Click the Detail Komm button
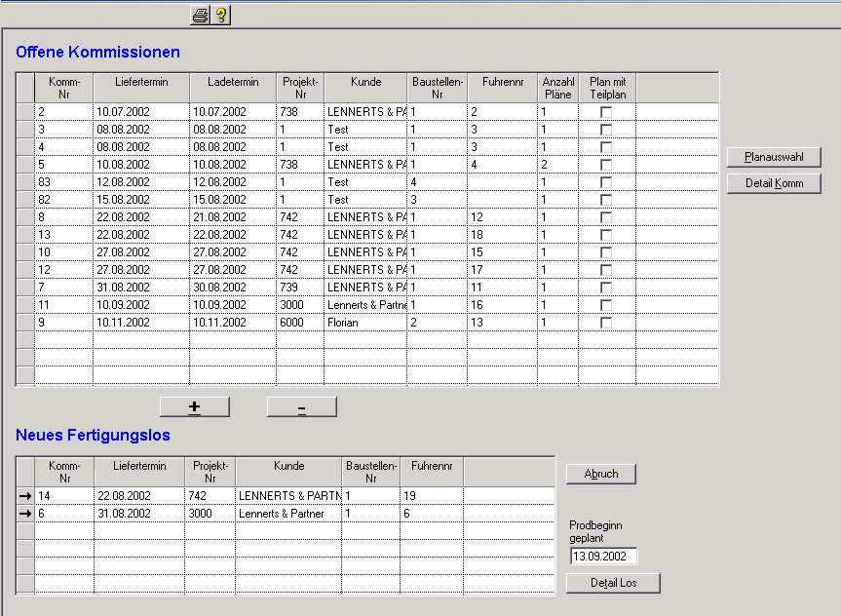This screenshot has width=841, height=616. coord(774,183)
